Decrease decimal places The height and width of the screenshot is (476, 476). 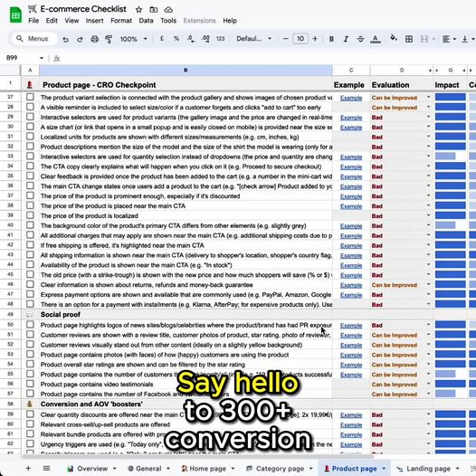pos(191,39)
